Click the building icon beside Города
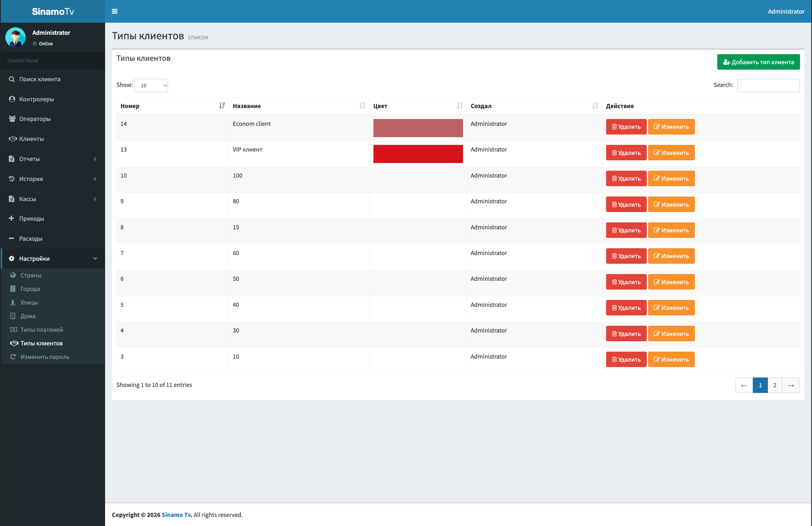 tap(13, 289)
